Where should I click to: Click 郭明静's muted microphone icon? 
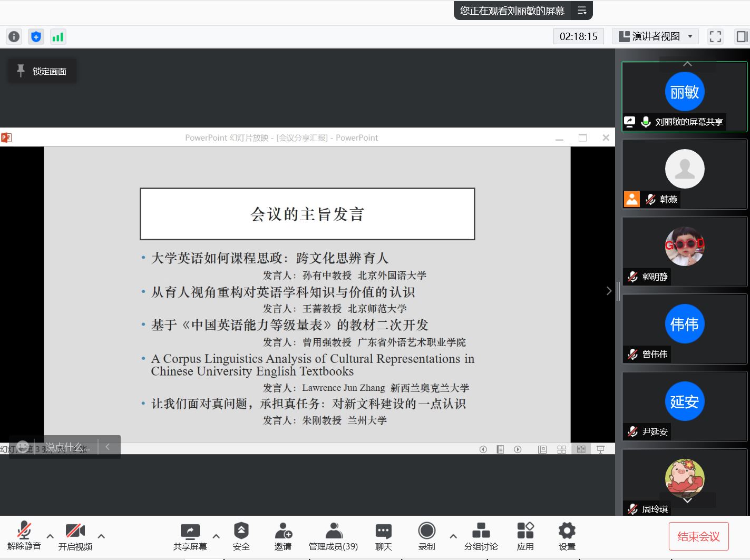(632, 277)
